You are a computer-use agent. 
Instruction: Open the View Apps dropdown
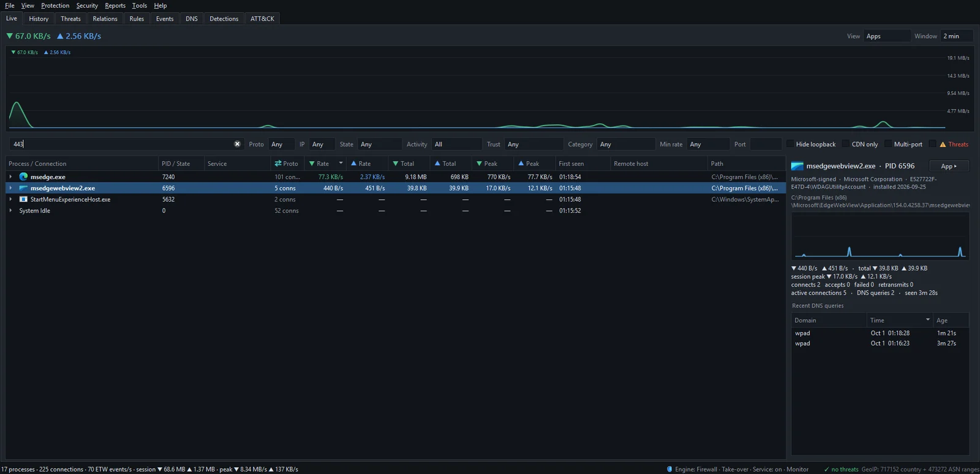pyautogui.click(x=887, y=36)
